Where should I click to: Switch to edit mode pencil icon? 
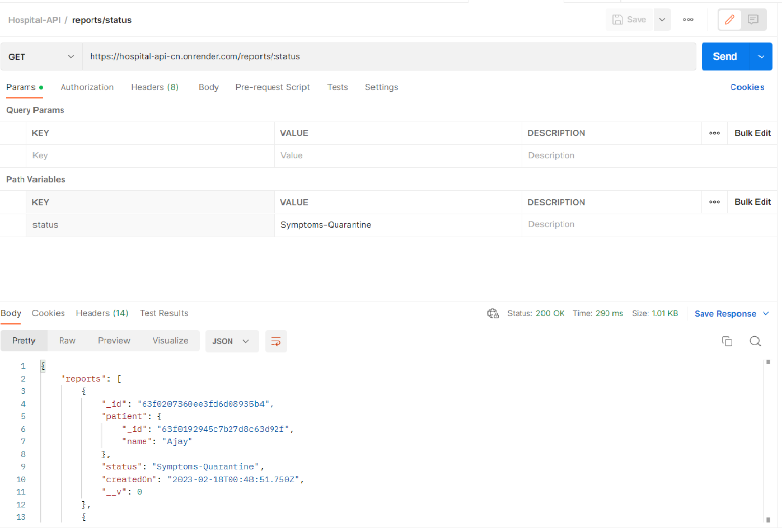tap(729, 20)
